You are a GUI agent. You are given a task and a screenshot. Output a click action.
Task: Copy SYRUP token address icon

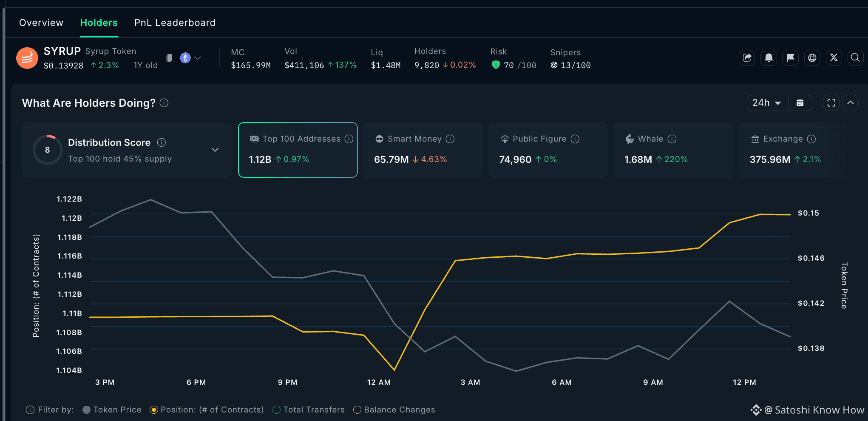pos(169,57)
